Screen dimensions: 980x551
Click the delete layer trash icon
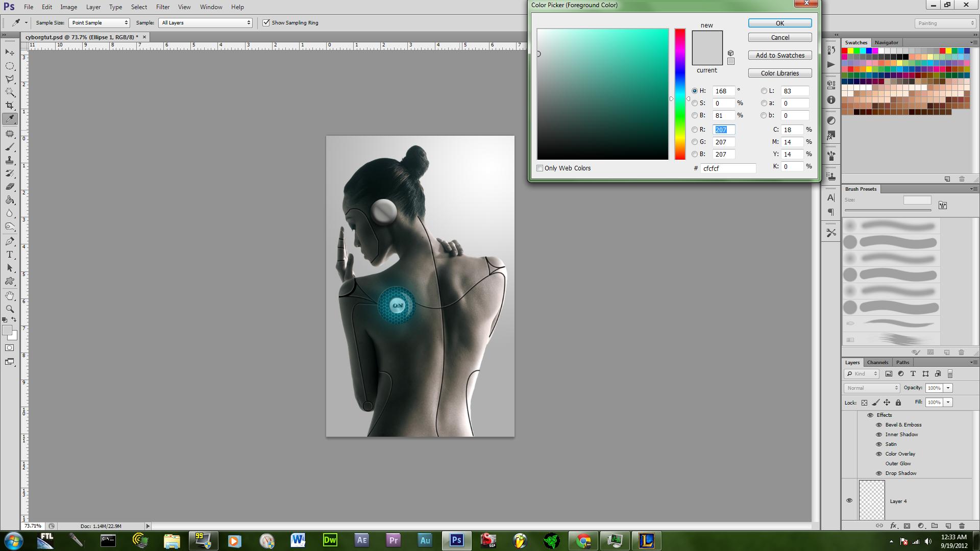[x=962, y=525]
